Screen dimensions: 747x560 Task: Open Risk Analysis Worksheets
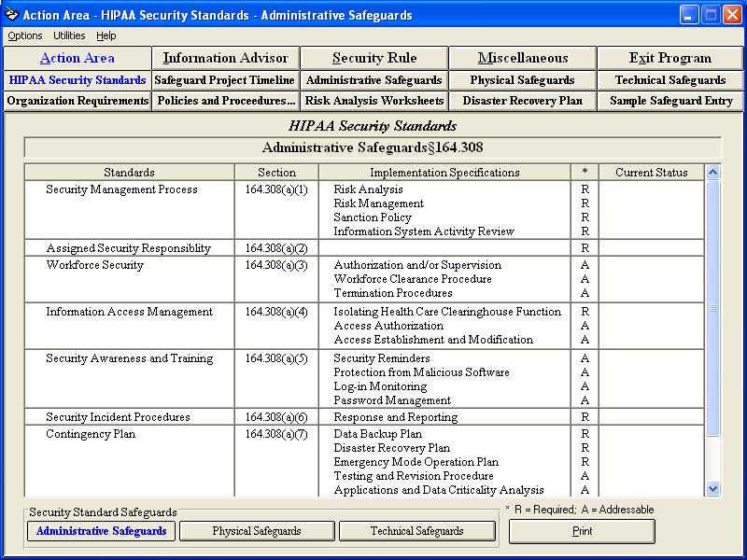pos(374,101)
